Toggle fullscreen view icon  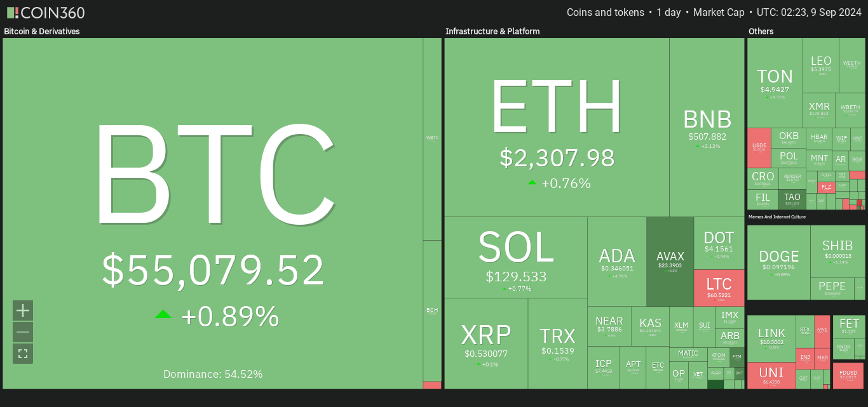(23, 354)
